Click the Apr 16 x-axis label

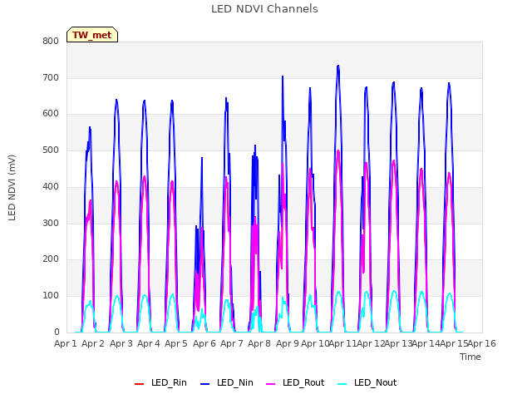pos(482,343)
